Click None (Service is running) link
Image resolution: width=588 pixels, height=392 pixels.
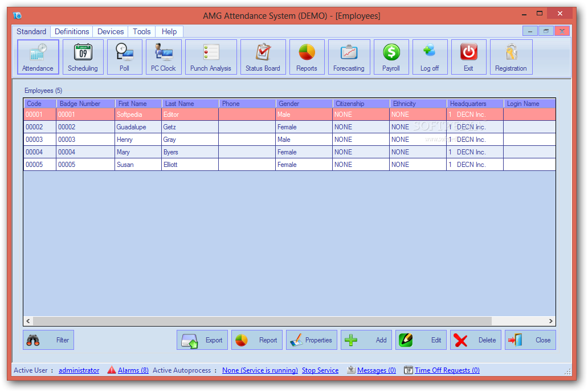tap(260, 370)
